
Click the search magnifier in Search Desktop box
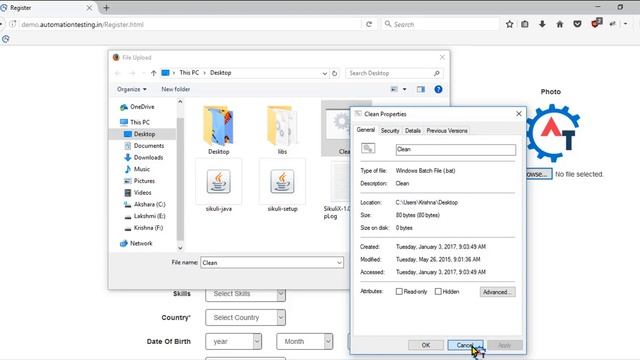click(x=436, y=73)
